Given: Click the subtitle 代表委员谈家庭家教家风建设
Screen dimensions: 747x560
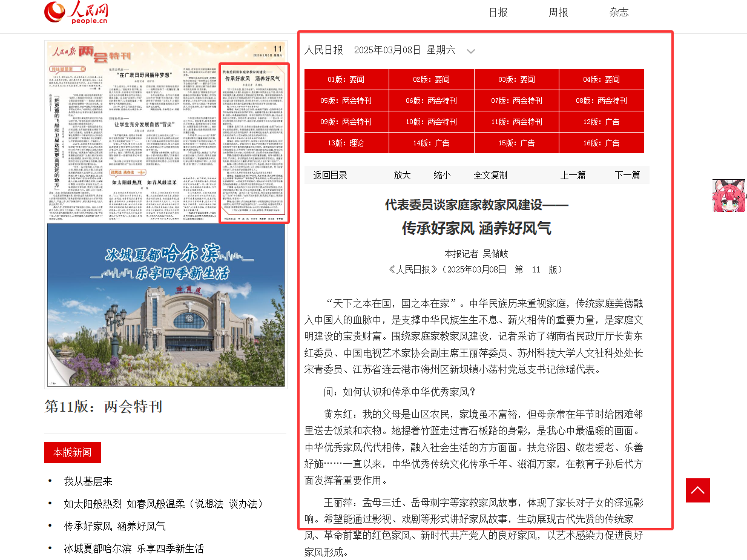Looking at the screenshot, I should click(476, 205).
